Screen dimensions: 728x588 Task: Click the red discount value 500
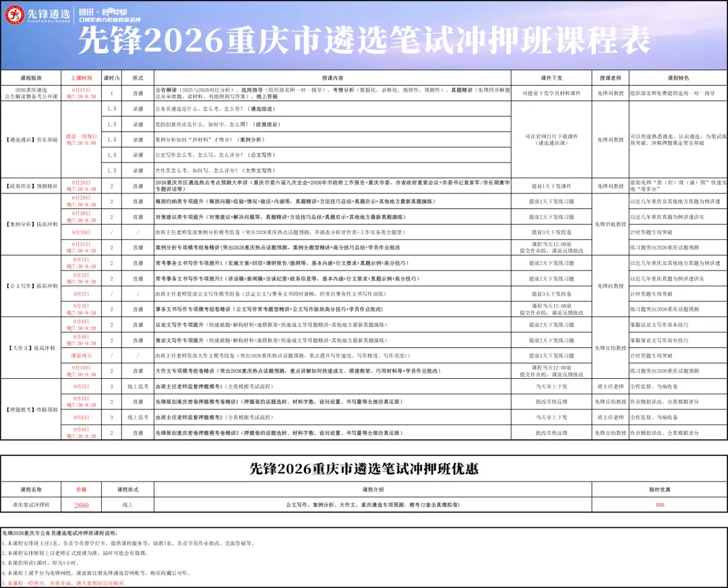pyautogui.click(x=660, y=505)
